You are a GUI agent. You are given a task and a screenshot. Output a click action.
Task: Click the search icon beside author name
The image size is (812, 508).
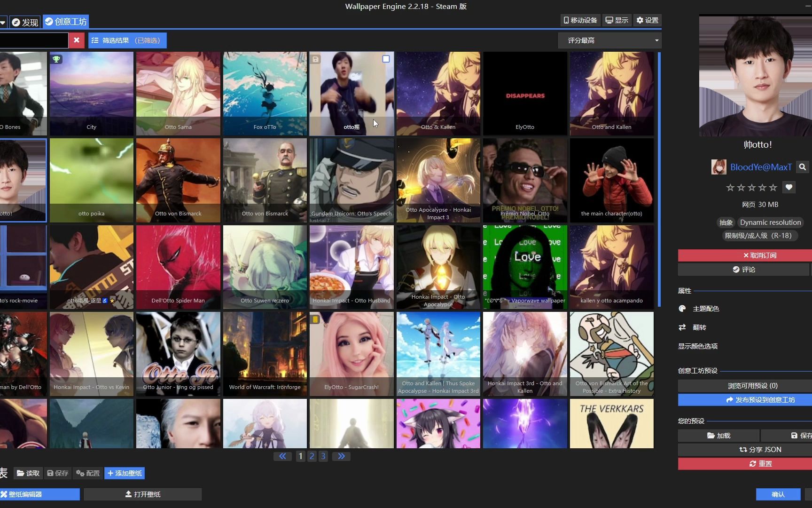point(803,167)
